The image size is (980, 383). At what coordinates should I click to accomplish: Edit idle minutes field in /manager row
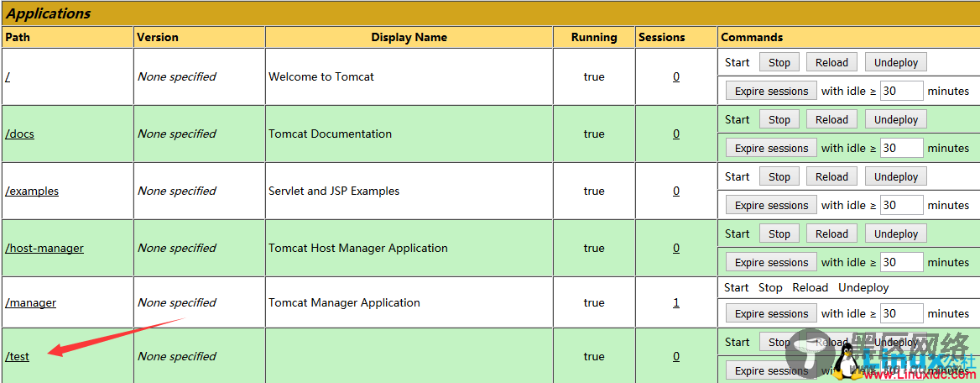tap(902, 314)
